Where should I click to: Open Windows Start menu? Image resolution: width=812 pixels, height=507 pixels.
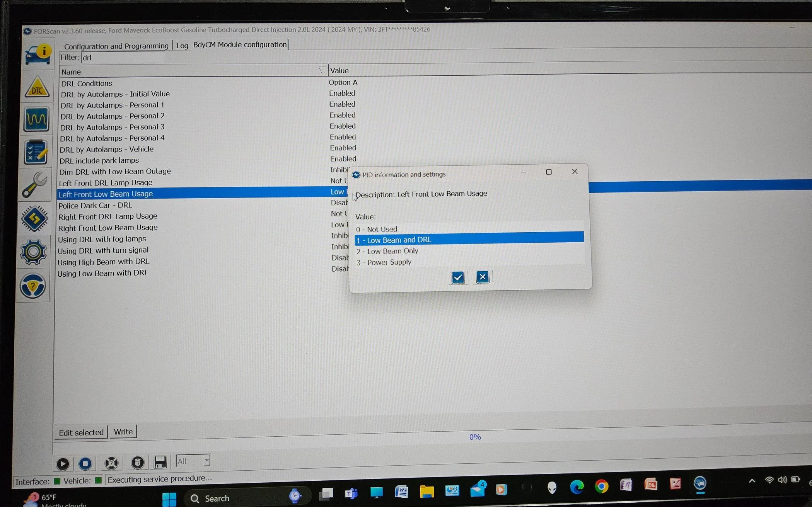tap(169, 499)
